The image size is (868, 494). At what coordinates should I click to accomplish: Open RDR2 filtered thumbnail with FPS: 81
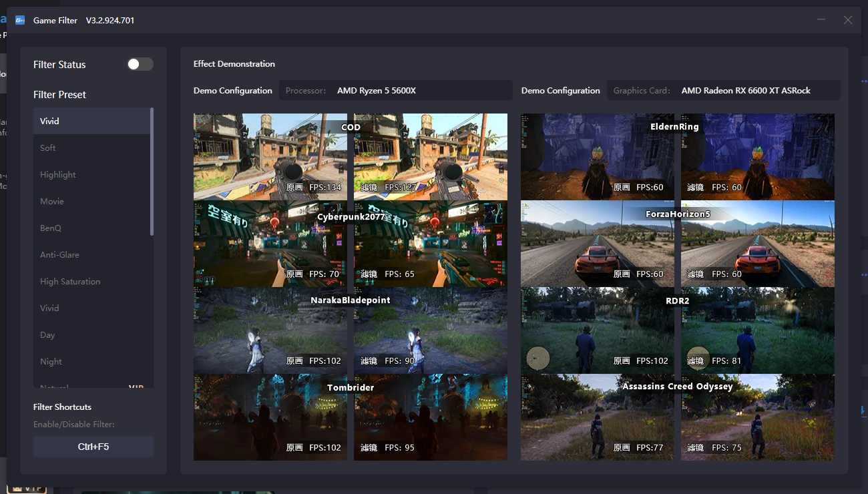pos(758,330)
